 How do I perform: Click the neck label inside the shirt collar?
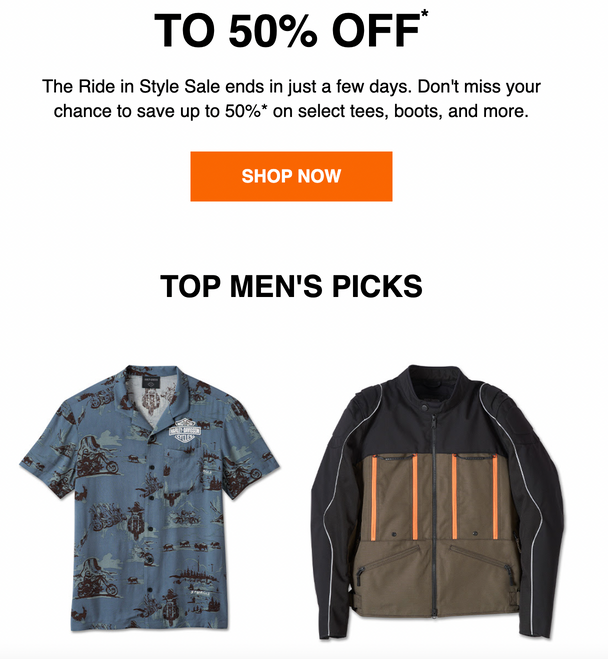150,383
